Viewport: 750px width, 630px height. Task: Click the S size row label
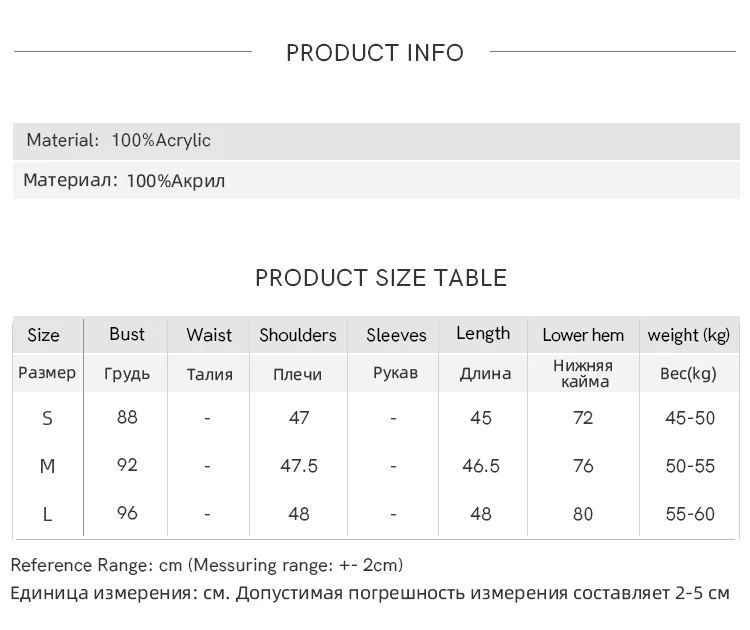[x=47, y=418]
